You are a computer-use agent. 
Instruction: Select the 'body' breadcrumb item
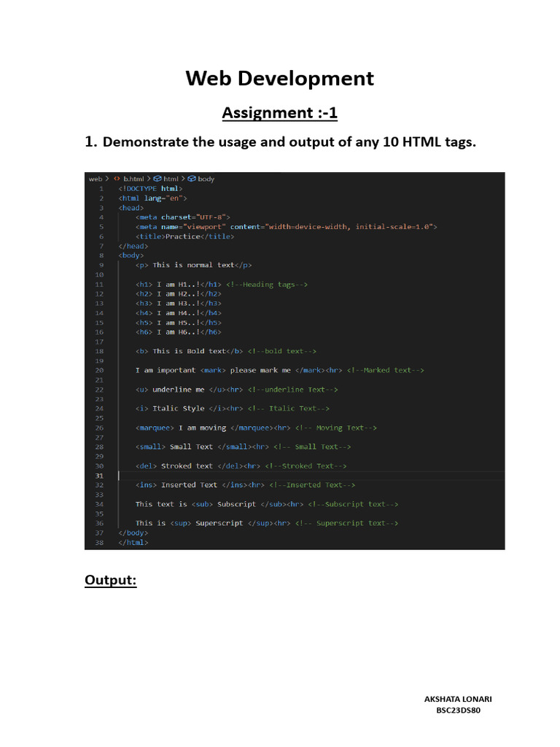click(x=206, y=179)
